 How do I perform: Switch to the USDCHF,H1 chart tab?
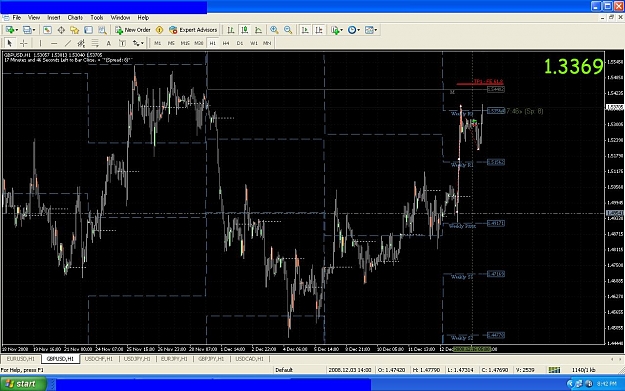pos(99,359)
